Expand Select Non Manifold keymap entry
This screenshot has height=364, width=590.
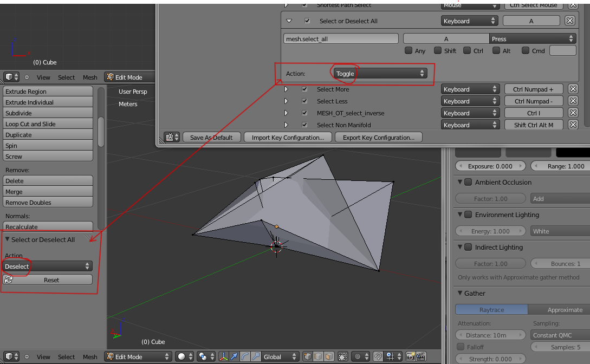click(x=286, y=125)
